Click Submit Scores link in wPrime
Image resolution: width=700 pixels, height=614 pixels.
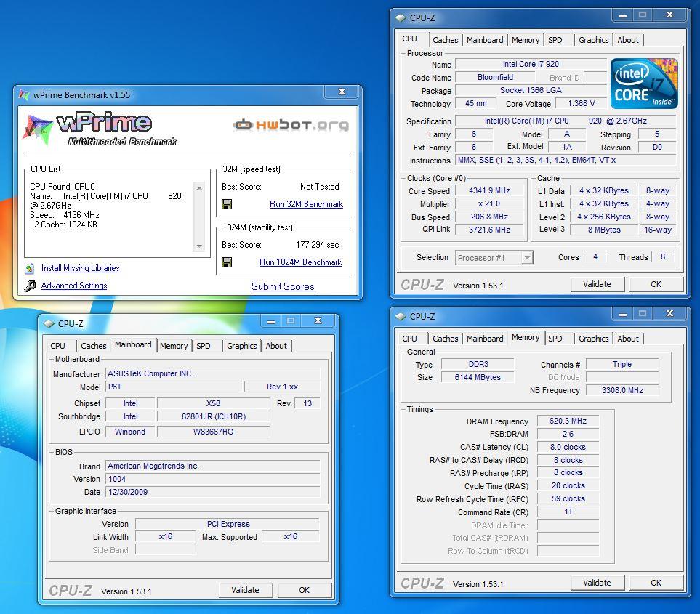pyautogui.click(x=283, y=286)
